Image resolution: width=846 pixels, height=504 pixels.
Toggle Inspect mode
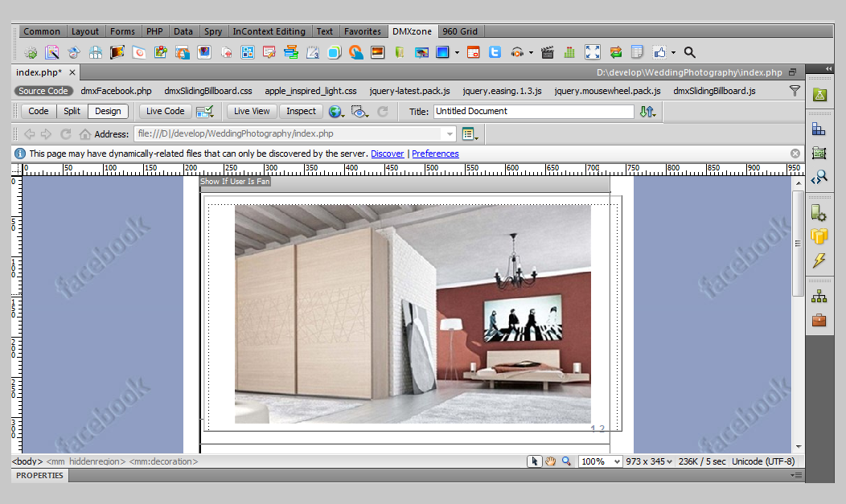[301, 111]
